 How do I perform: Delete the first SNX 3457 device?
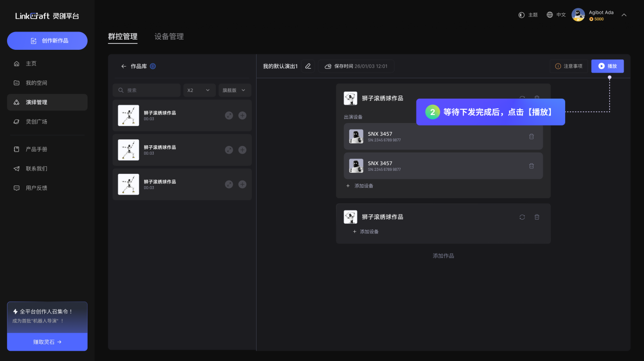(531, 136)
